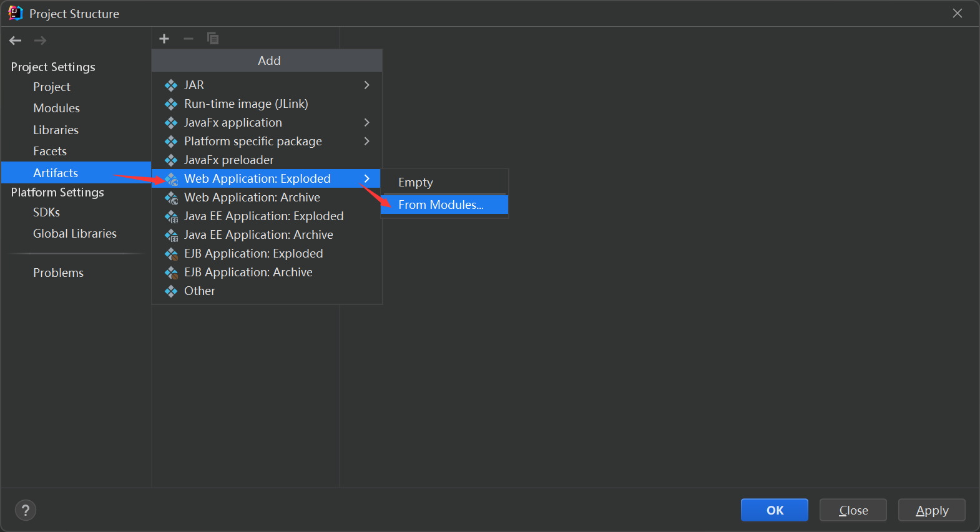
Task: Click the EJB Application: Exploded icon
Action: [171, 254]
